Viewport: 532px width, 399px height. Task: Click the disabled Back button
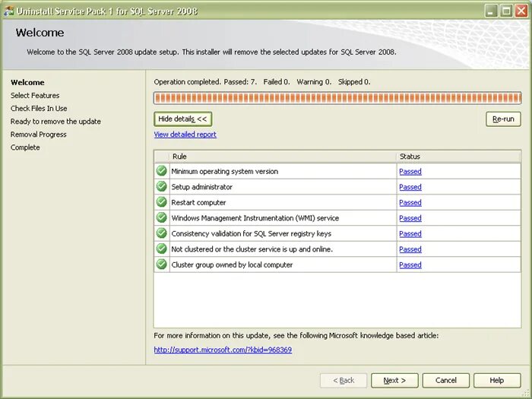click(x=344, y=381)
